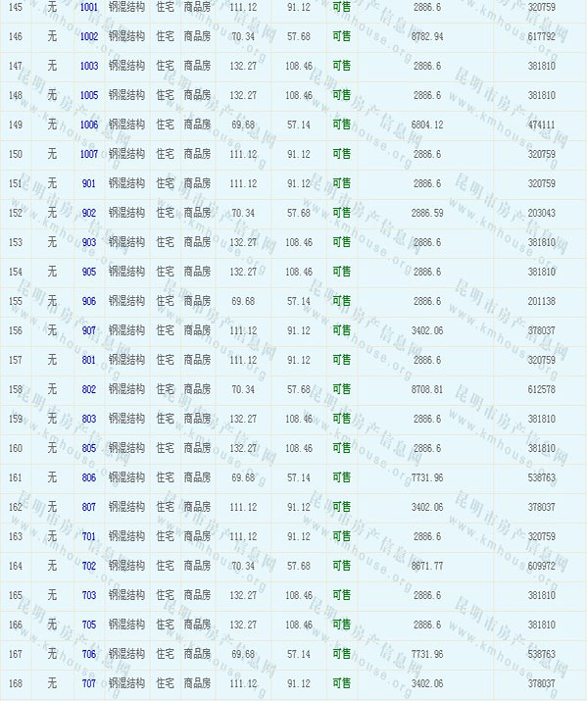Click room number 703
The height and width of the screenshot is (701, 588).
89,595
